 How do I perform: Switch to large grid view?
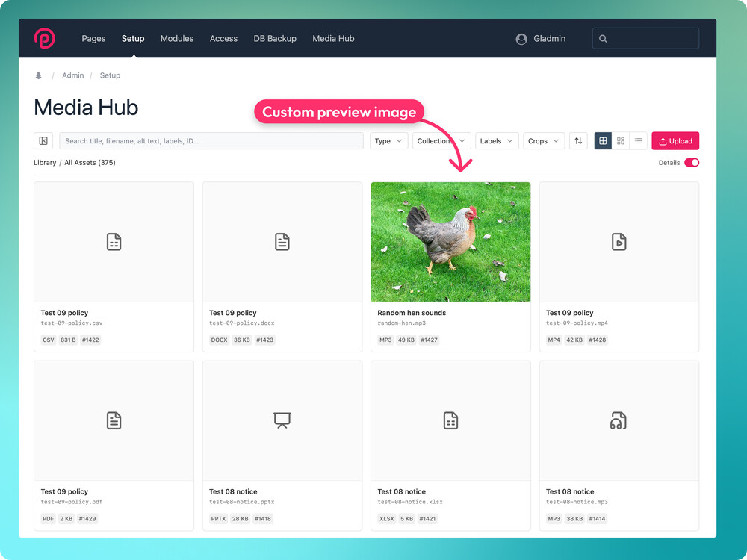click(x=603, y=141)
